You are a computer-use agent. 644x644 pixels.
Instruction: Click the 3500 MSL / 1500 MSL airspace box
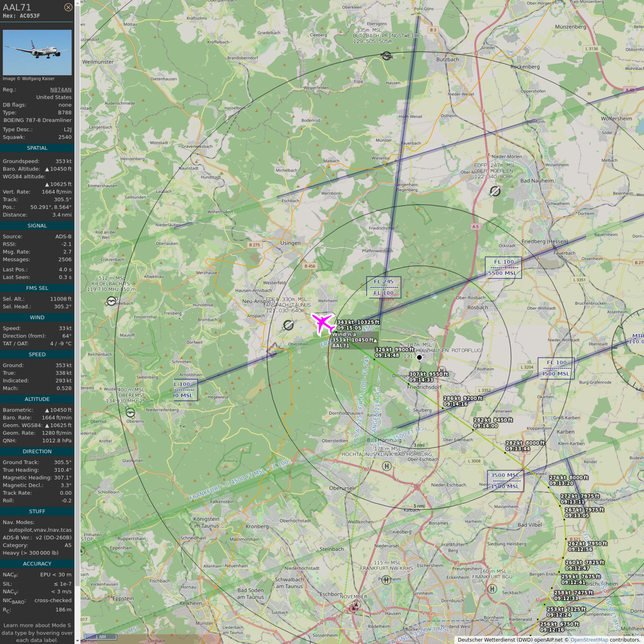tap(505, 481)
